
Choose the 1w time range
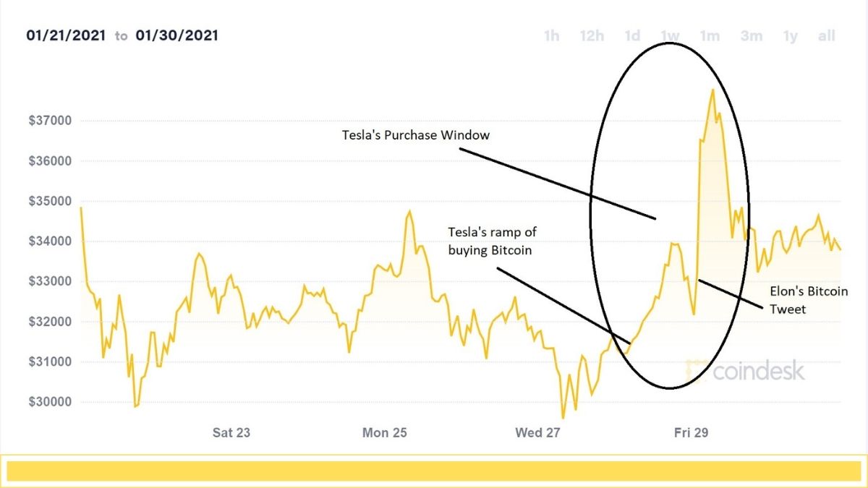click(670, 36)
